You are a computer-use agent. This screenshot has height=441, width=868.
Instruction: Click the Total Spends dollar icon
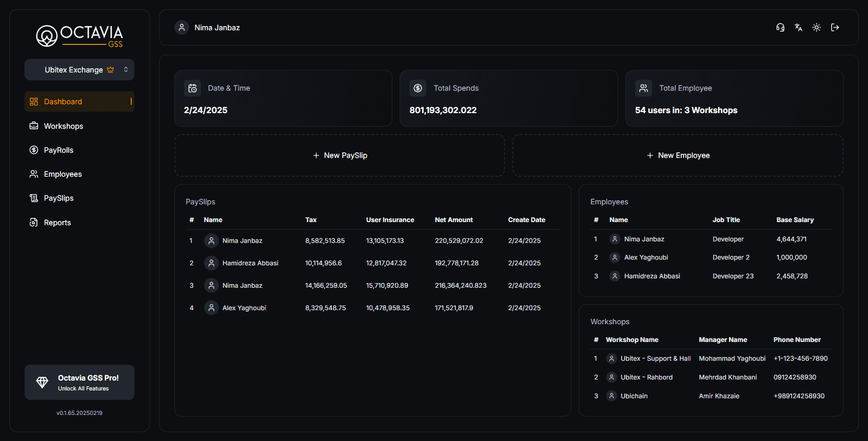pos(418,88)
